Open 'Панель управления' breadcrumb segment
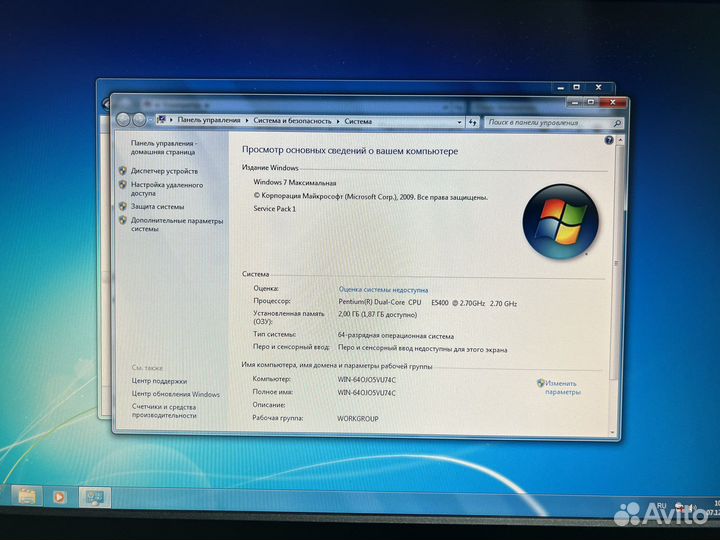 tap(209, 120)
